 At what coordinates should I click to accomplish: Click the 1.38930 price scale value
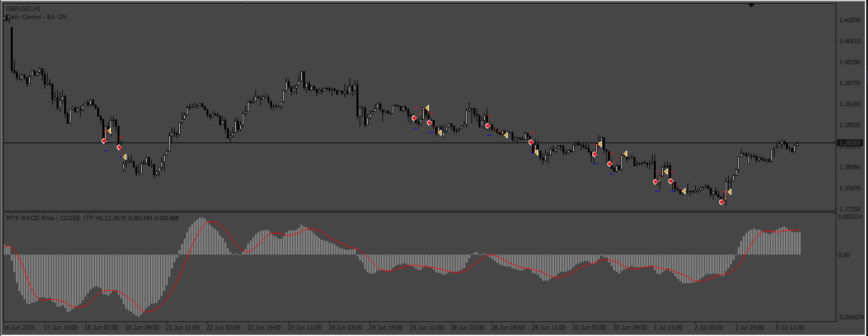point(850,125)
